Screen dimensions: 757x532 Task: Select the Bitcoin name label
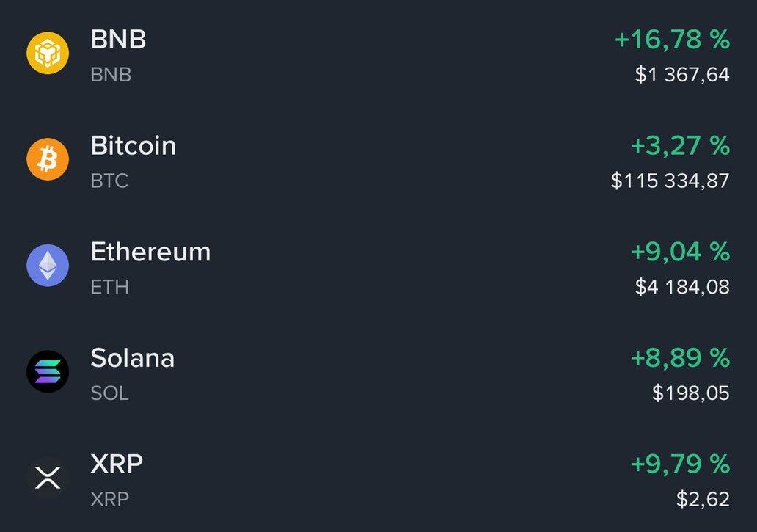click(133, 145)
